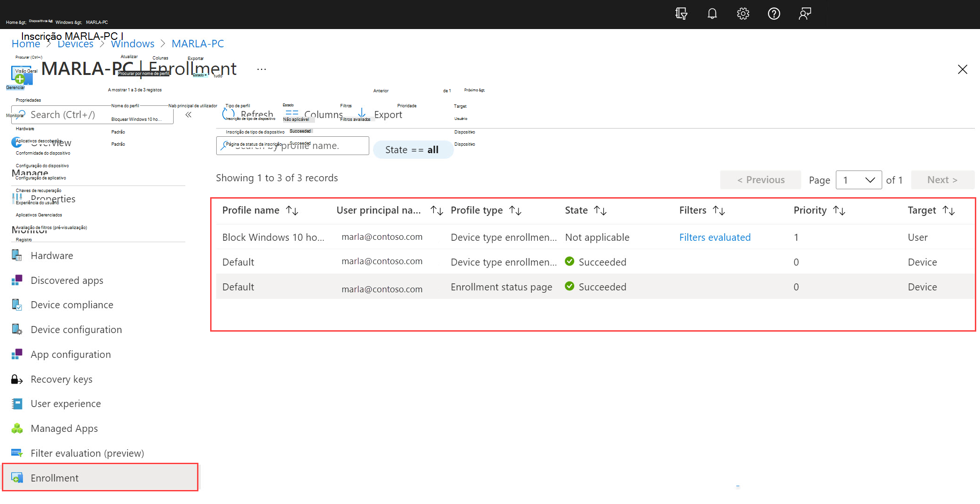Open the directory and subscription filter icon
The height and width of the screenshot is (504, 980).
coord(681,14)
